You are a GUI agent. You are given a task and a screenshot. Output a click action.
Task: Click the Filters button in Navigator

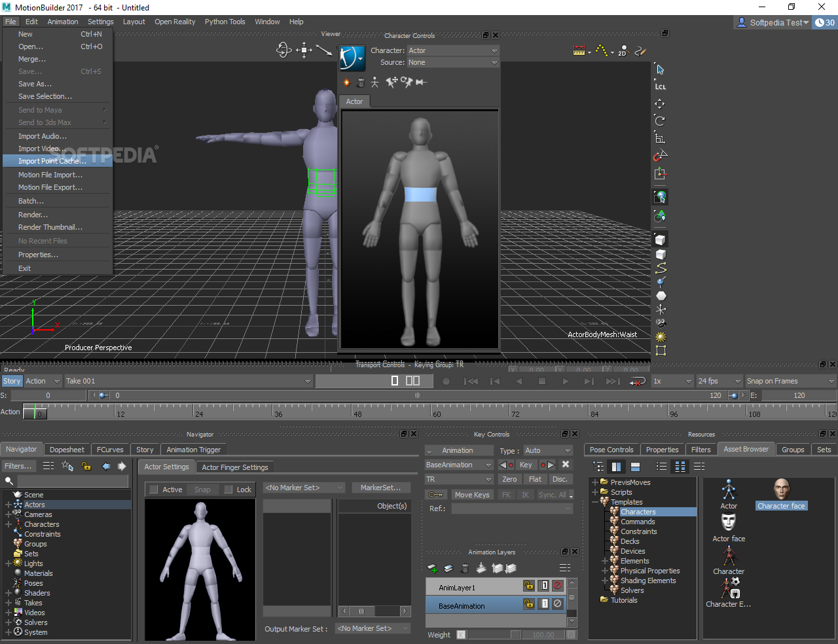tap(18, 466)
